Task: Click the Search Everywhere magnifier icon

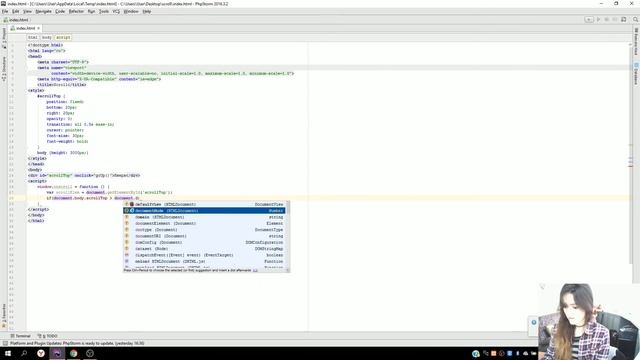Action: coord(636,20)
